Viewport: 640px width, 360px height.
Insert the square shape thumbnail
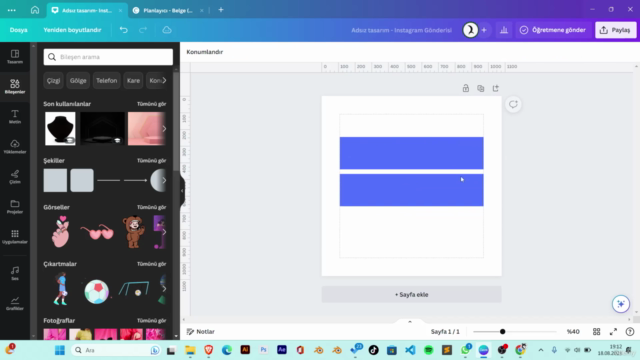[x=55, y=180]
